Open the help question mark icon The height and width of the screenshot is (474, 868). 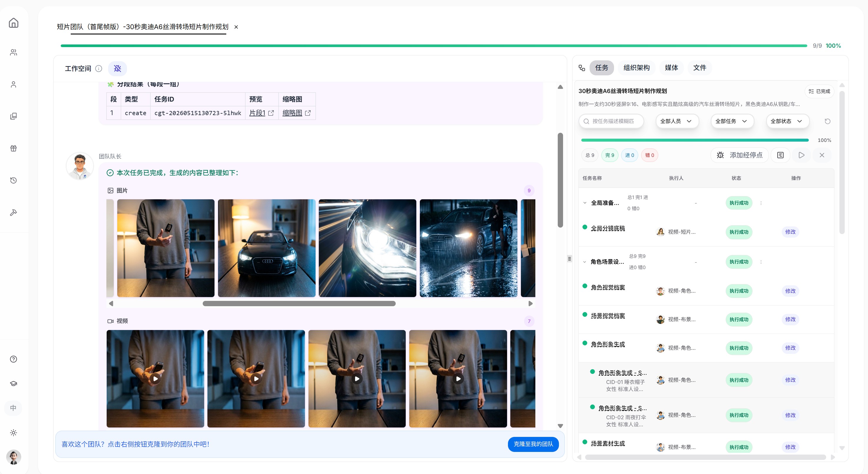(x=14, y=359)
